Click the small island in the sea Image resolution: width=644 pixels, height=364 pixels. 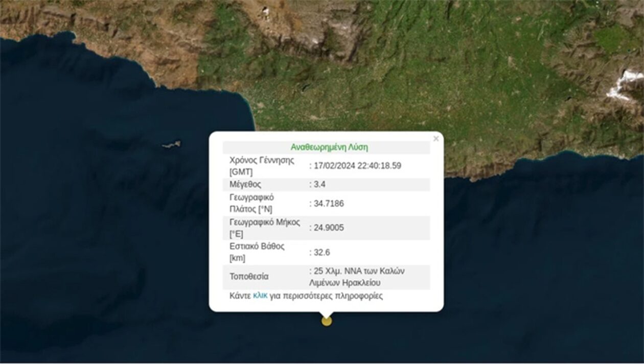tap(172, 145)
